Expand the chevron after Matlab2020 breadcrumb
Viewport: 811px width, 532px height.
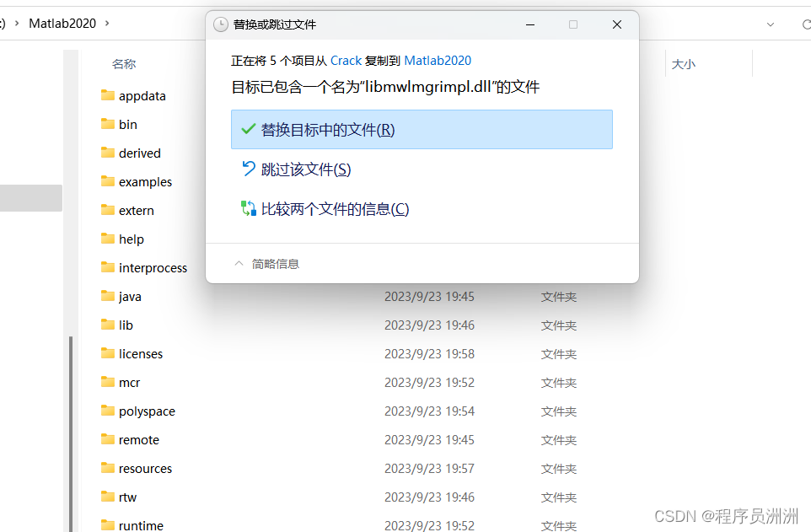click(107, 24)
